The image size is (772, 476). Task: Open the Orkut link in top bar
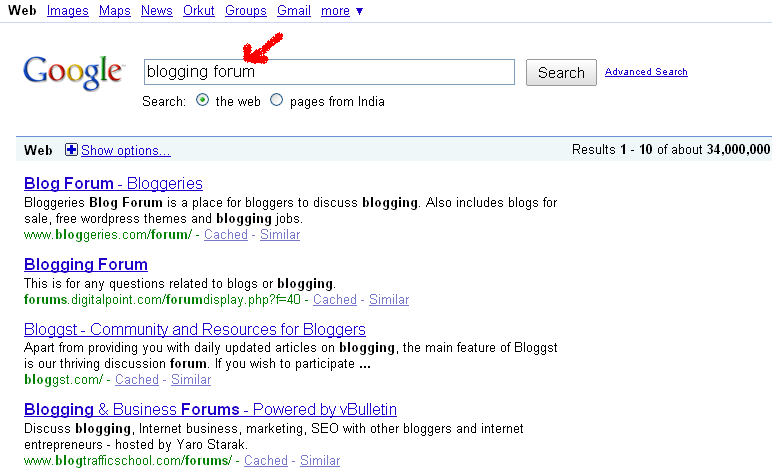[x=199, y=11]
